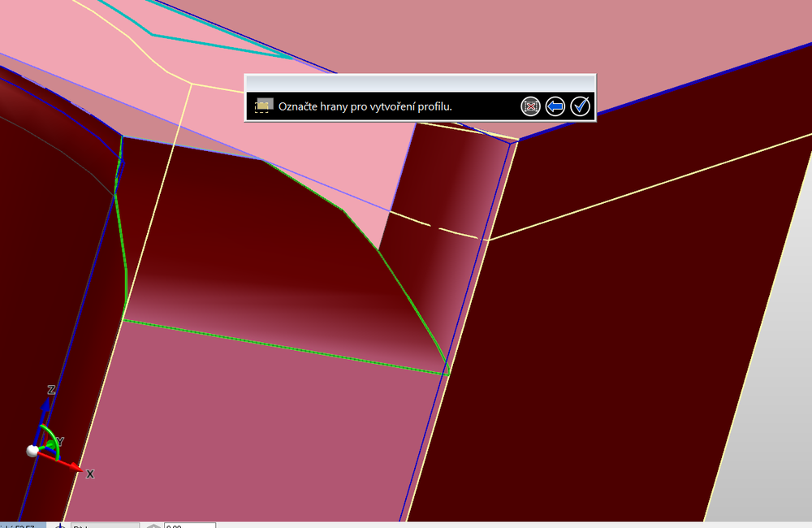Viewport: 812px width, 528px height.
Task: Confirm selection with the checkmark icon
Action: [580, 106]
